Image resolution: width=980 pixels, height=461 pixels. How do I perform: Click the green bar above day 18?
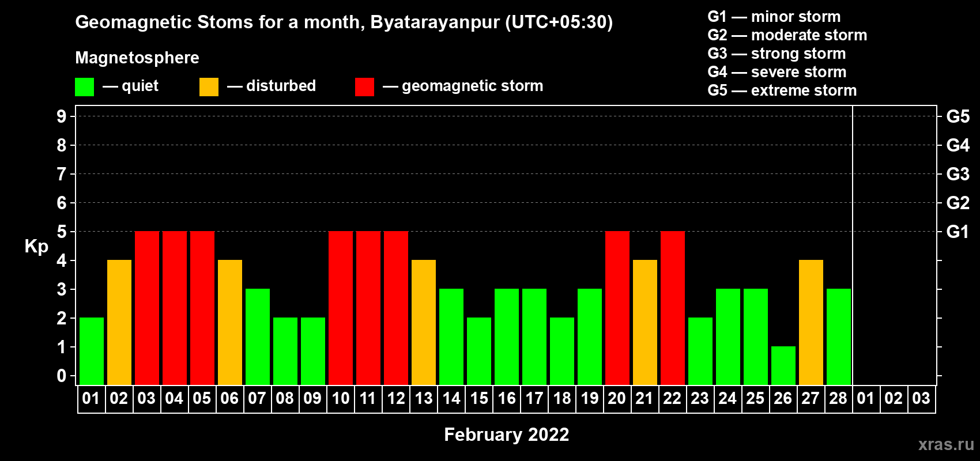pos(562,351)
